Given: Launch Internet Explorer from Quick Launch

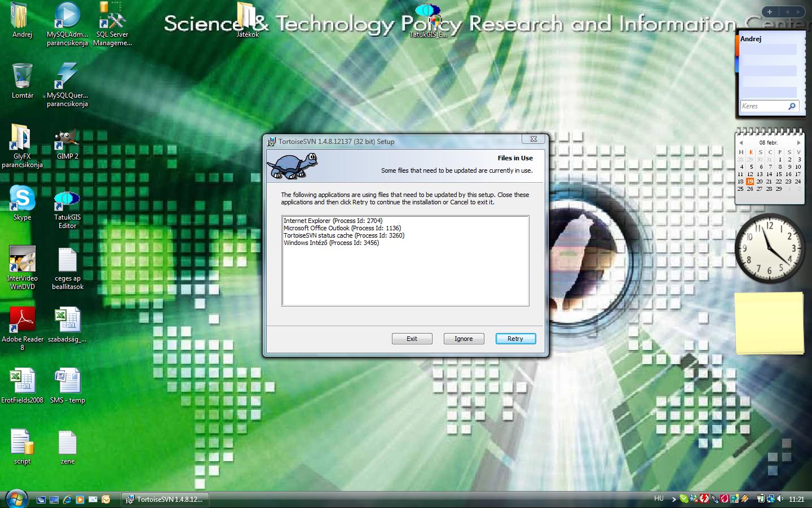Looking at the screenshot, I should (x=67, y=500).
